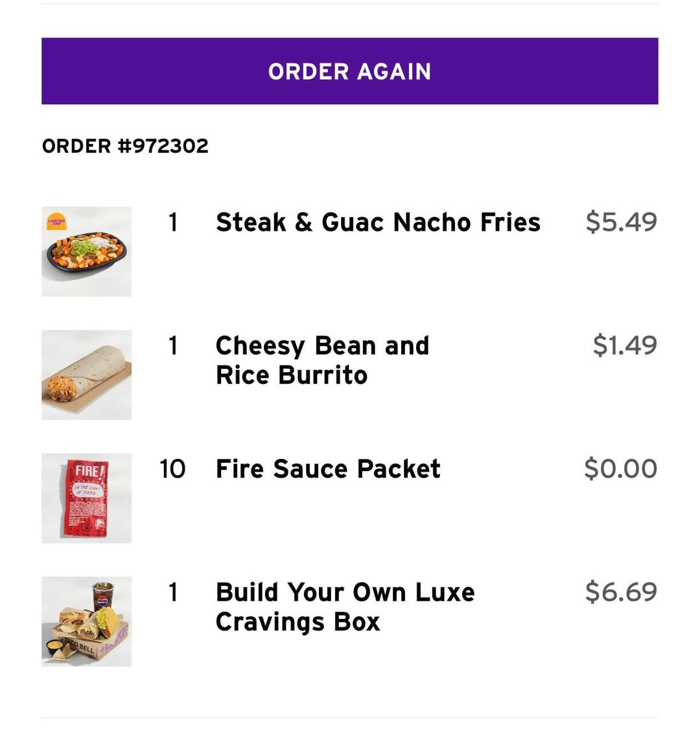The image size is (700, 735).
Task: Select the $0.00 sauce packet price
Action: (x=620, y=469)
